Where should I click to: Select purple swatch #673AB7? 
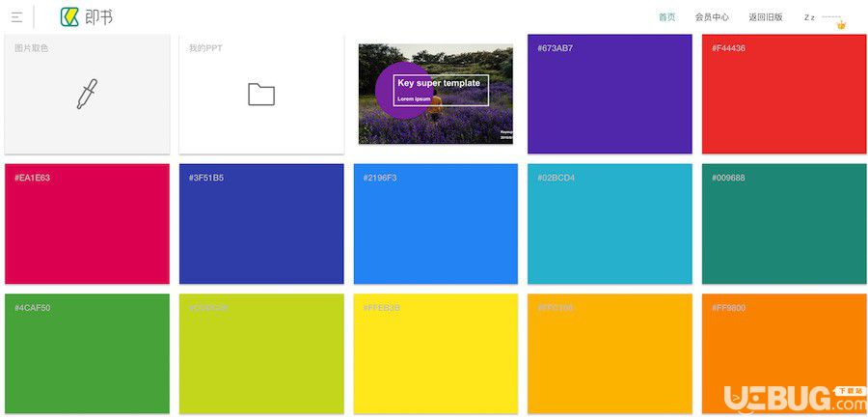point(610,95)
